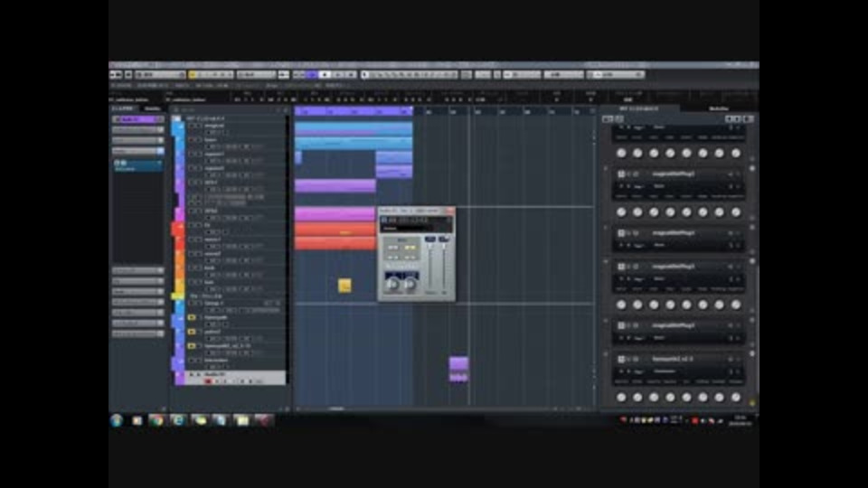Screen dimensions: 868x488
Task: Open the right tab above the instrument rack
Action: (719, 108)
